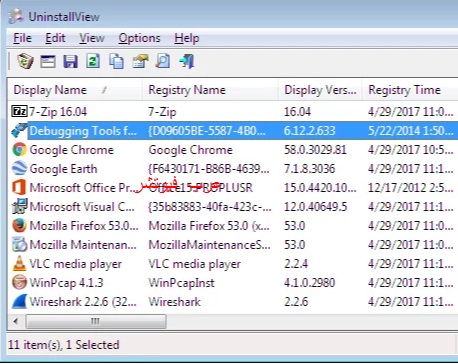The height and width of the screenshot is (364, 458).
Task: Sort by the Registry Time column header
Action: pos(410,90)
